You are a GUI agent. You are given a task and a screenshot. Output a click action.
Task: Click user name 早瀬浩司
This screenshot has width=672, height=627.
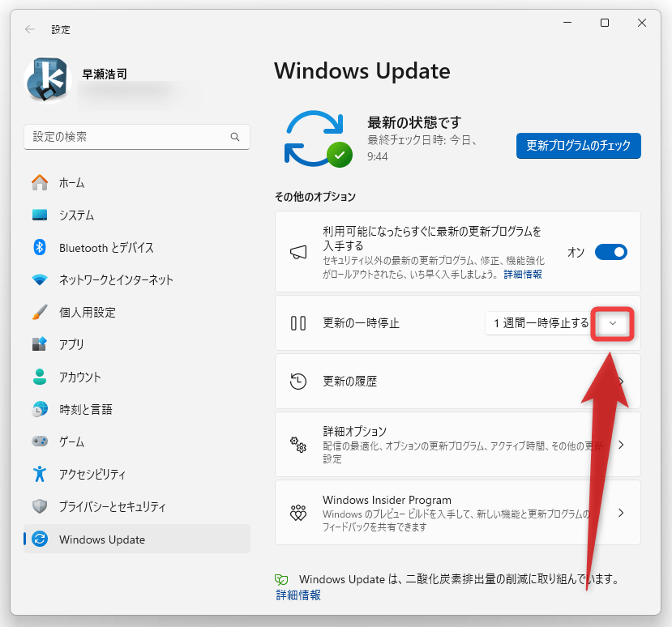click(x=105, y=74)
